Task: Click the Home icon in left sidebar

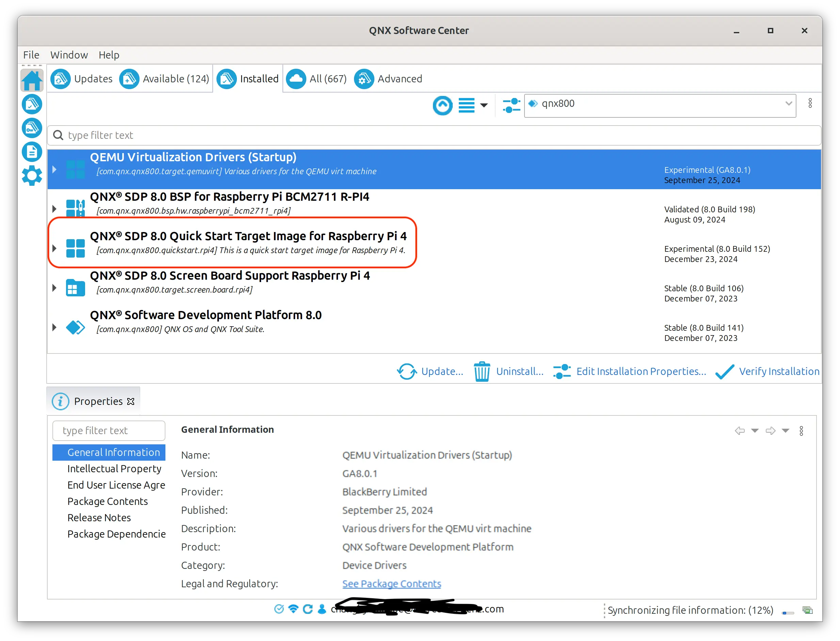Action: point(32,81)
